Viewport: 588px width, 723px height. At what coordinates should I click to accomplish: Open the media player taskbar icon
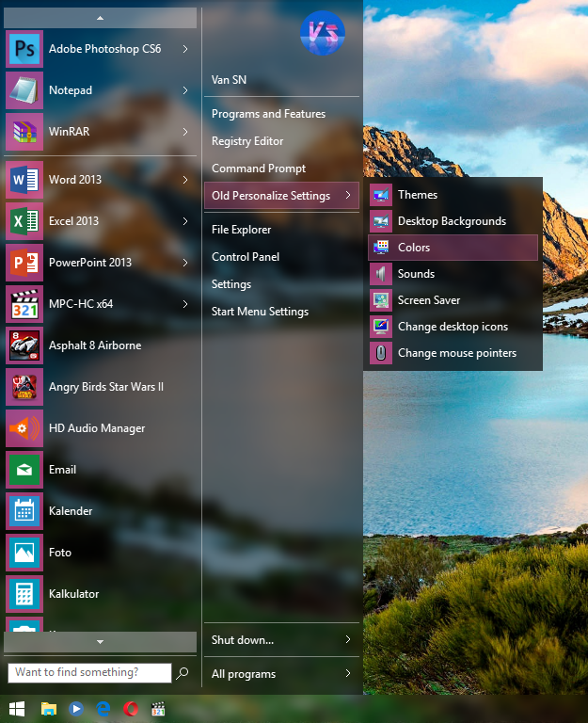click(76, 709)
